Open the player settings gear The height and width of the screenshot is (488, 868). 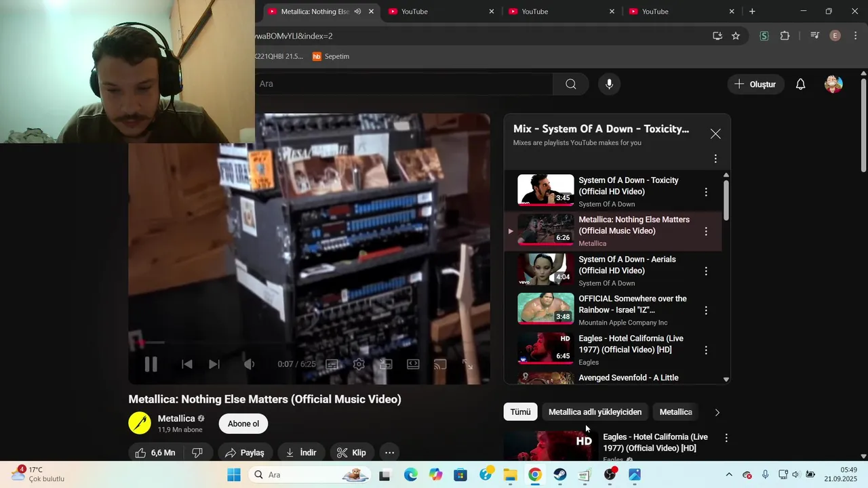(359, 364)
